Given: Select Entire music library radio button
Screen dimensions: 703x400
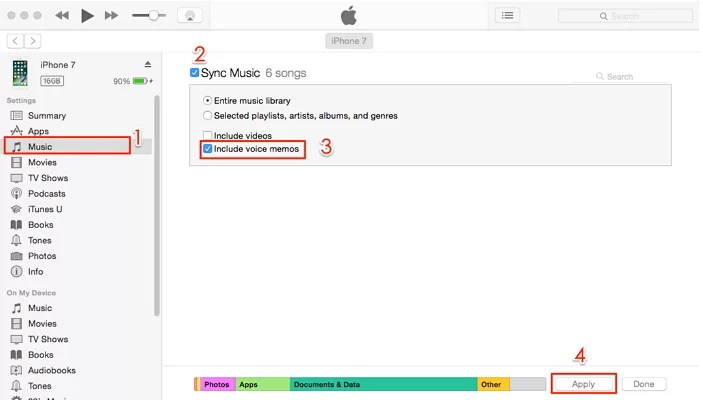Looking at the screenshot, I should coord(207,100).
